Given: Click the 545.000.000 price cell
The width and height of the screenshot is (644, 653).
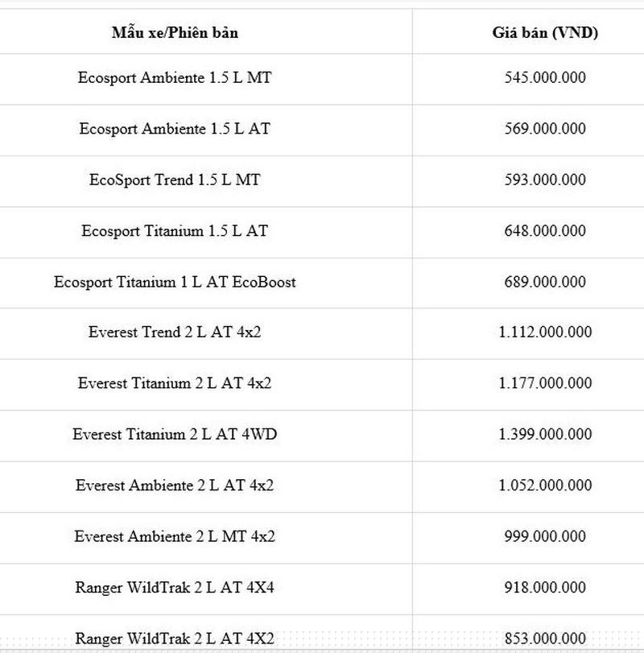Looking at the screenshot, I should tap(545, 78).
